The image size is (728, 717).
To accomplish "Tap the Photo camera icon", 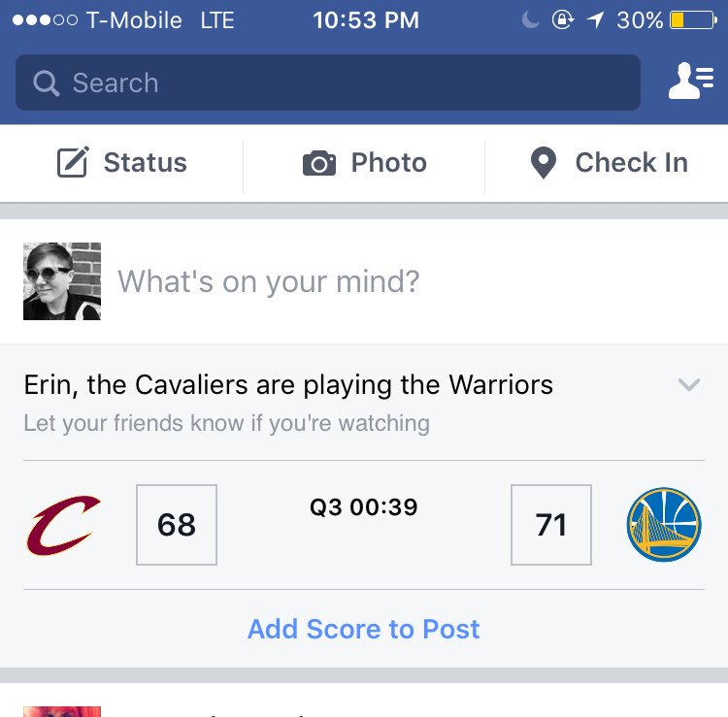I will tap(319, 163).
